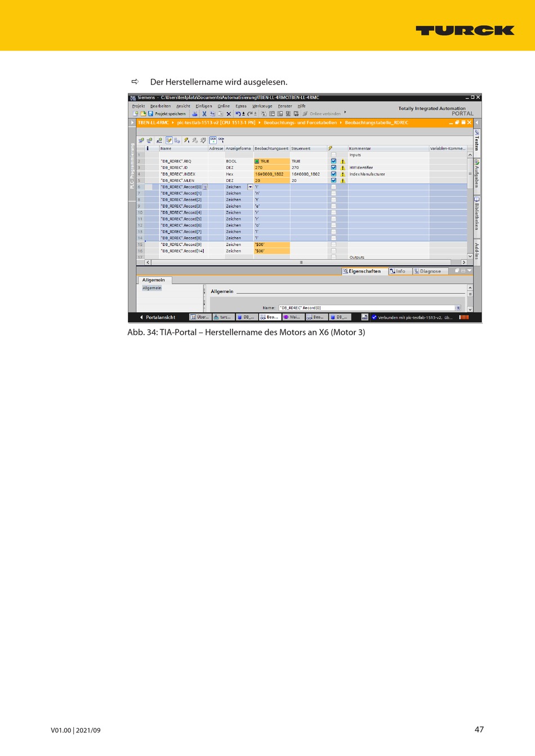This screenshot has width=535, height=756.
Task: Open the Werkzeuge menu
Action: coord(262,106)
